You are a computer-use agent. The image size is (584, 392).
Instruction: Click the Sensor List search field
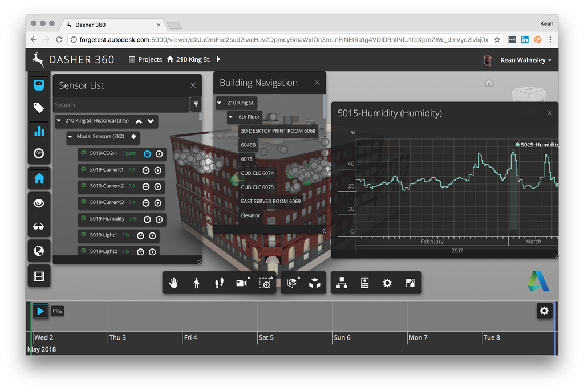click(x=121, y=105)
